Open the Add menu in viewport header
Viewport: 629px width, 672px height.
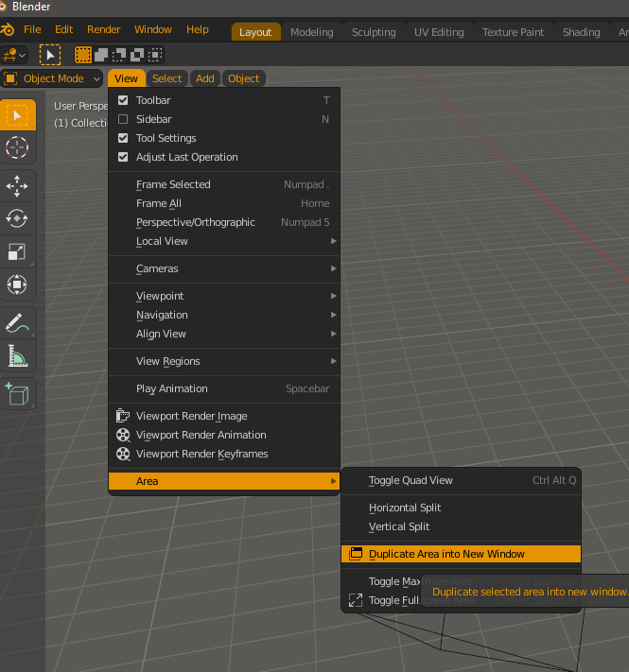(x=205, y=78)
